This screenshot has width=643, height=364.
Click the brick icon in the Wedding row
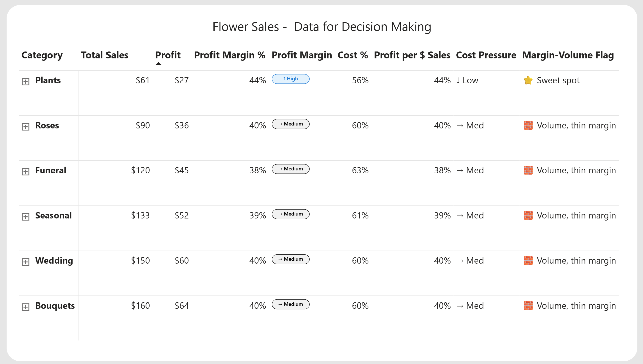click(x=528, y=261)
